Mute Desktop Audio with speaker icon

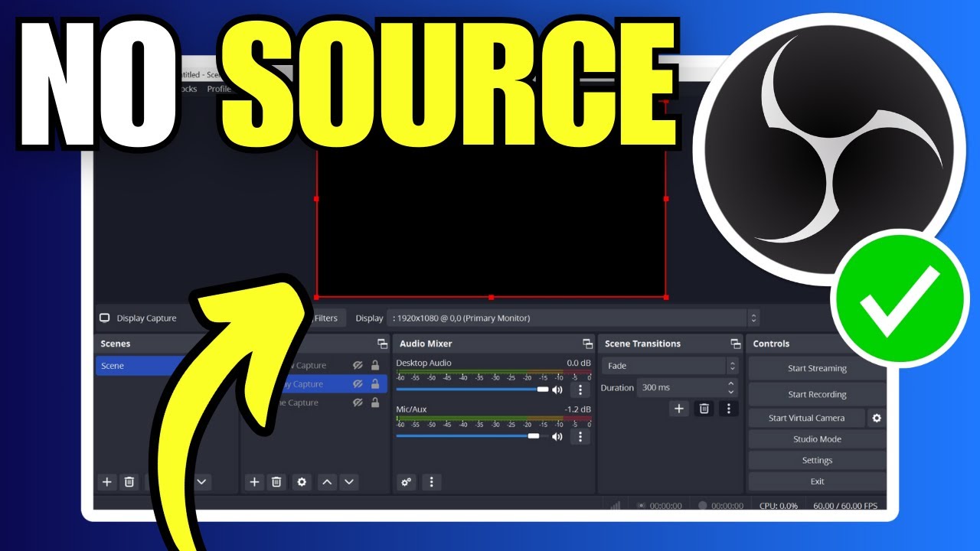pyautogui.click(x=557, y=390)
